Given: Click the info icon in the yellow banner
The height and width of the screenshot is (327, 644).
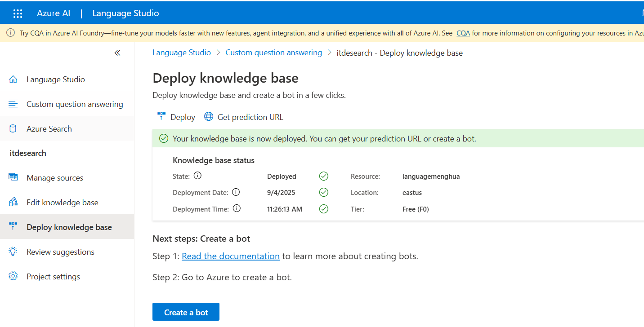Looking at the screenshot, I should [x=10, y=33].
